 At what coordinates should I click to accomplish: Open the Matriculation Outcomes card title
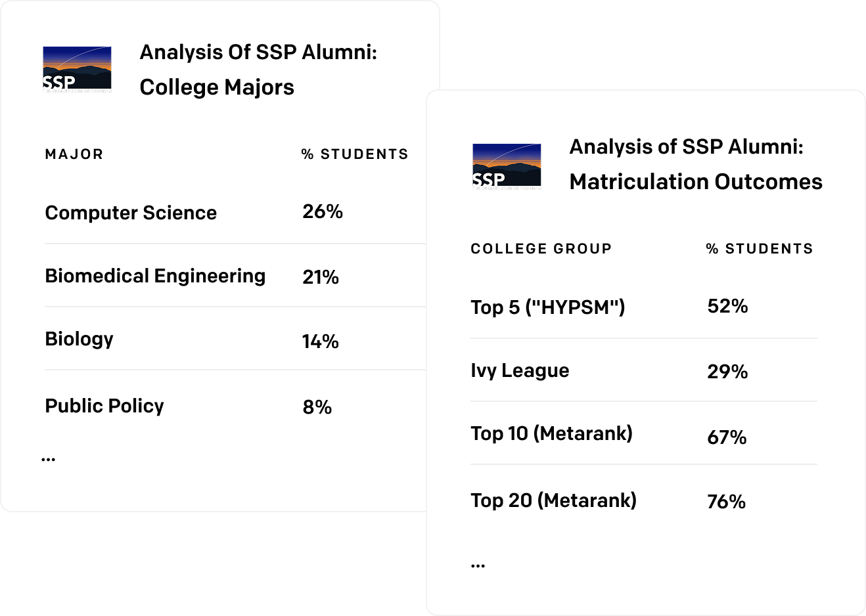point(696,164)
